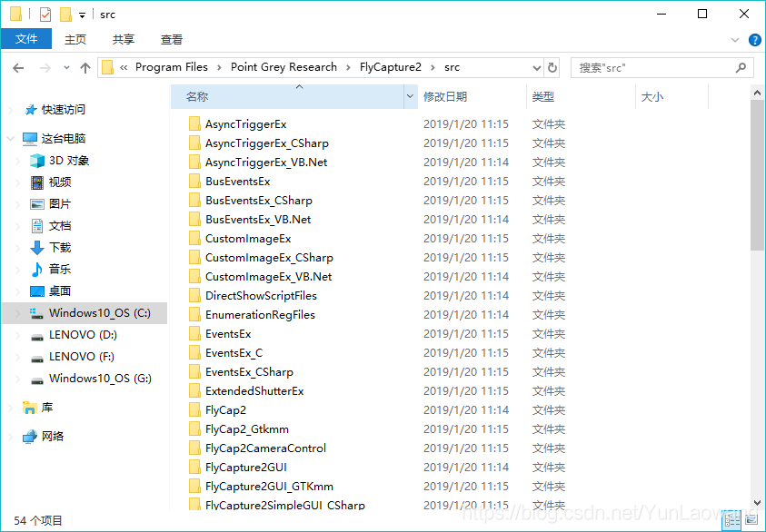The image size is (766, 532).
Task: Sort by 名称 column header
Action: [x=288, y=96]
